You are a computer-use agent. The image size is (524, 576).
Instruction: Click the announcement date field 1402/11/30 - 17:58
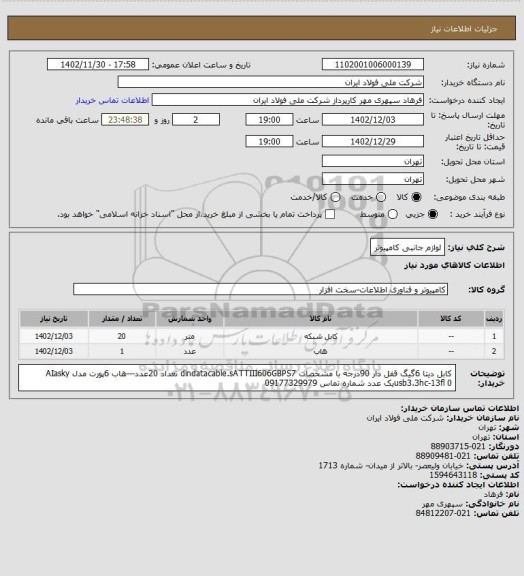(98, 64)
